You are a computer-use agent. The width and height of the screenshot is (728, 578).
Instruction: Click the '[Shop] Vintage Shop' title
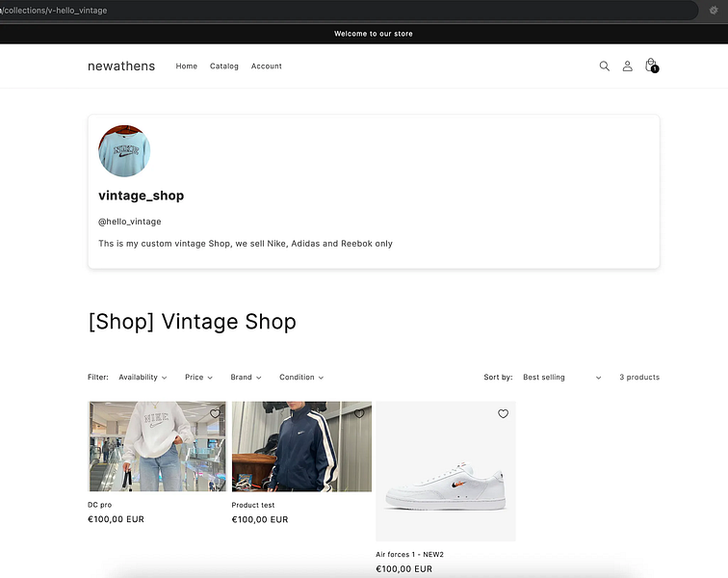tap(193, 322)
